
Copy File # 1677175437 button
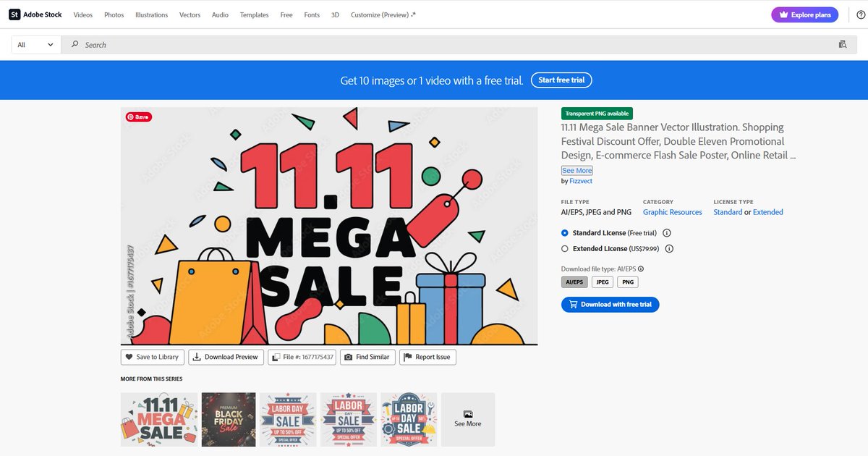pos(302,357)
